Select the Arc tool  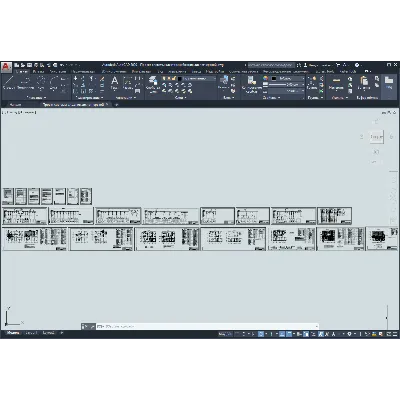[x=54, y=83]
